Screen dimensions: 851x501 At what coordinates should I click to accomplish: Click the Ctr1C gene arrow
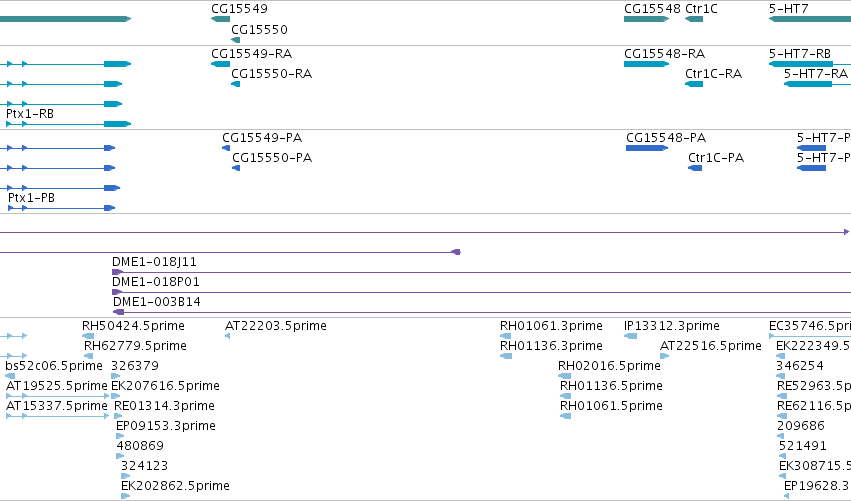(x=694, y=19)
